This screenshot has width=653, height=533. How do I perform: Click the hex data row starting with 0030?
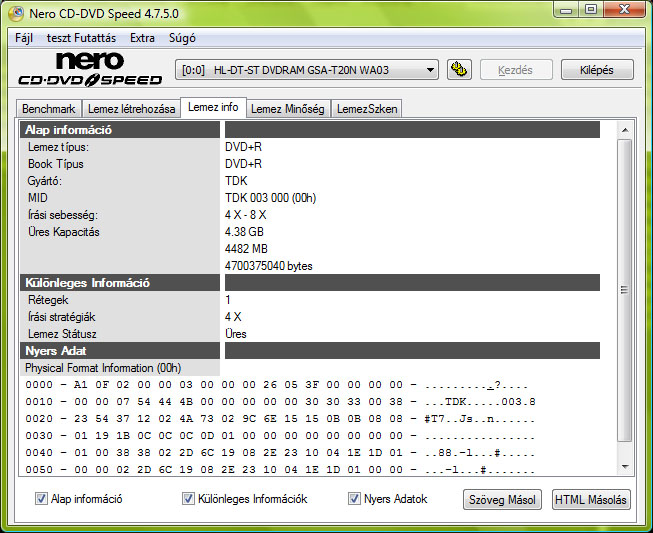click(280, 436)
